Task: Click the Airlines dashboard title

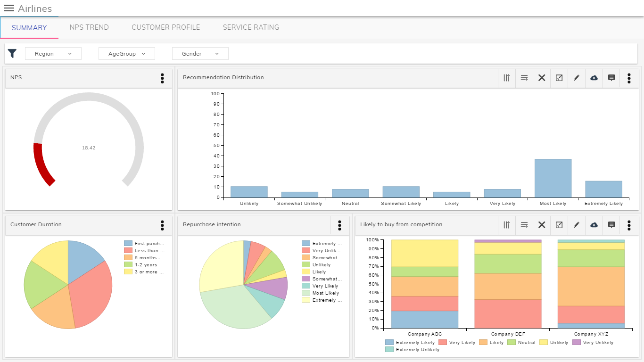Action: click(35, 8)
